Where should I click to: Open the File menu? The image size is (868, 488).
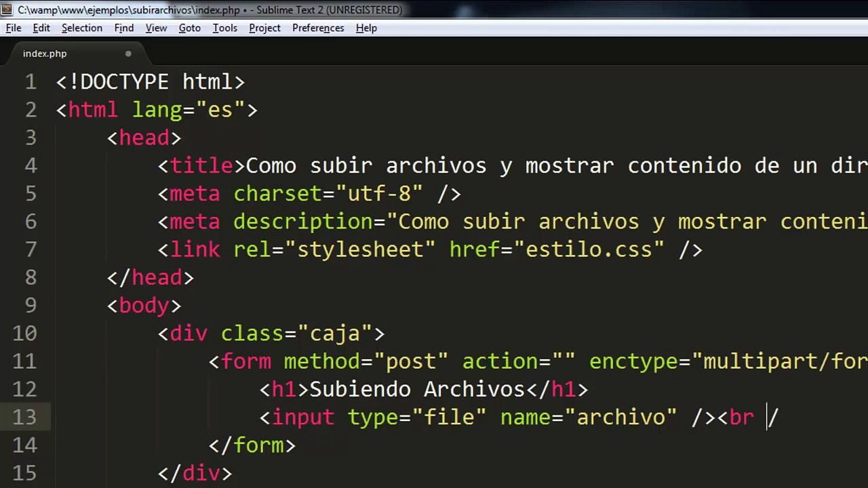point(14,28)
